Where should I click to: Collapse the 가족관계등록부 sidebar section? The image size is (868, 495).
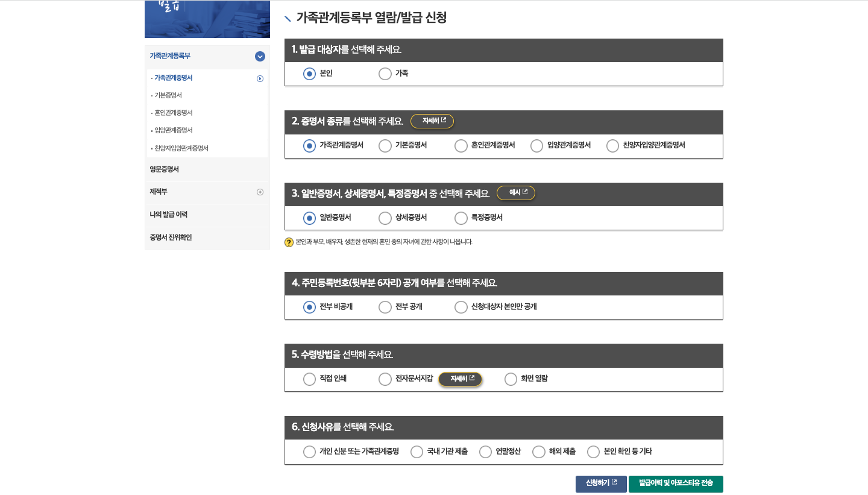pos(260,56)
